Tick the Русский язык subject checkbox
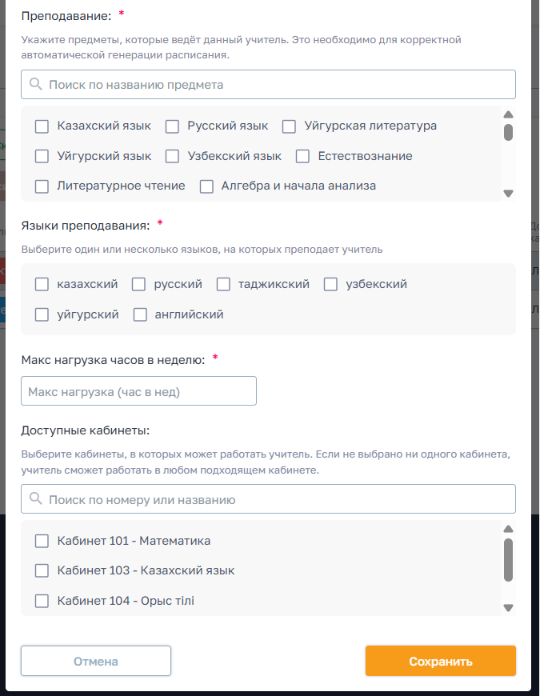540x696 pixels. point(172,127)
